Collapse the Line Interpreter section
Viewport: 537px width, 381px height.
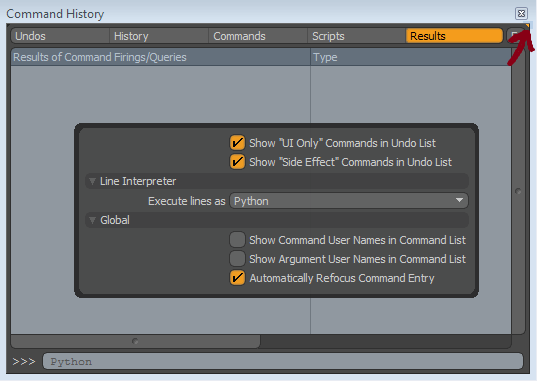(x=92, y=181)
